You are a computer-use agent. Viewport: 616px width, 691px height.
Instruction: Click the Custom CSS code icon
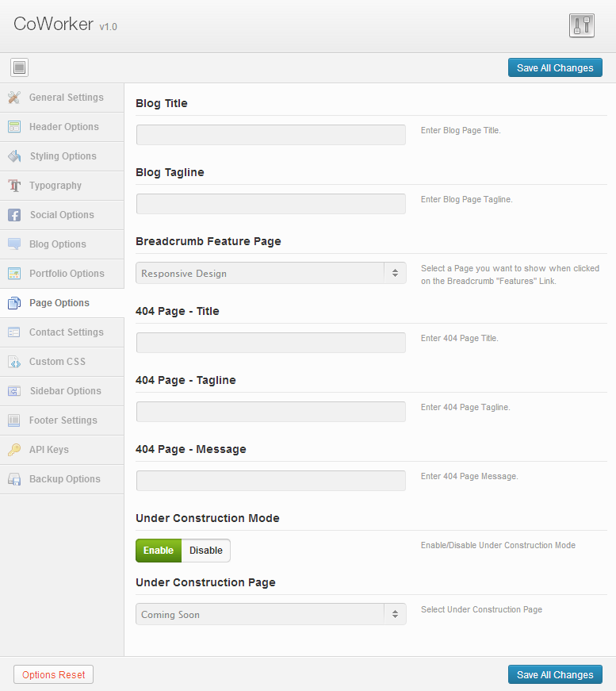point(14,362)
